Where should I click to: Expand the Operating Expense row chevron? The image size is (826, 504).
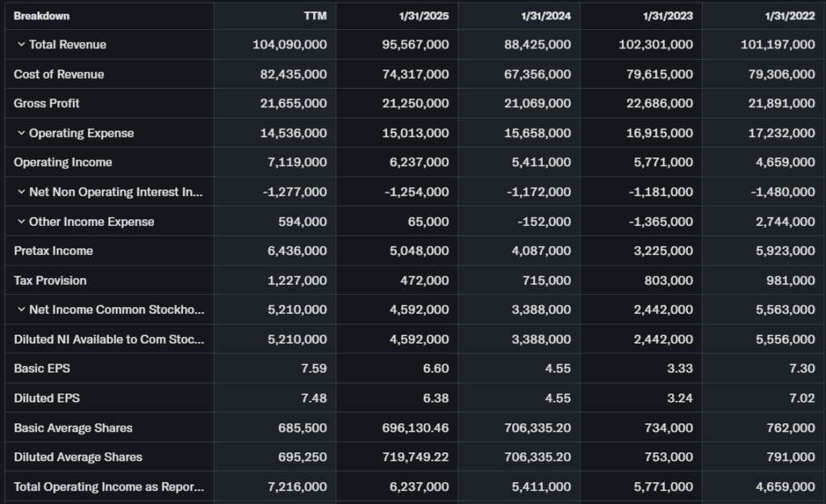[x=21, y=133]
